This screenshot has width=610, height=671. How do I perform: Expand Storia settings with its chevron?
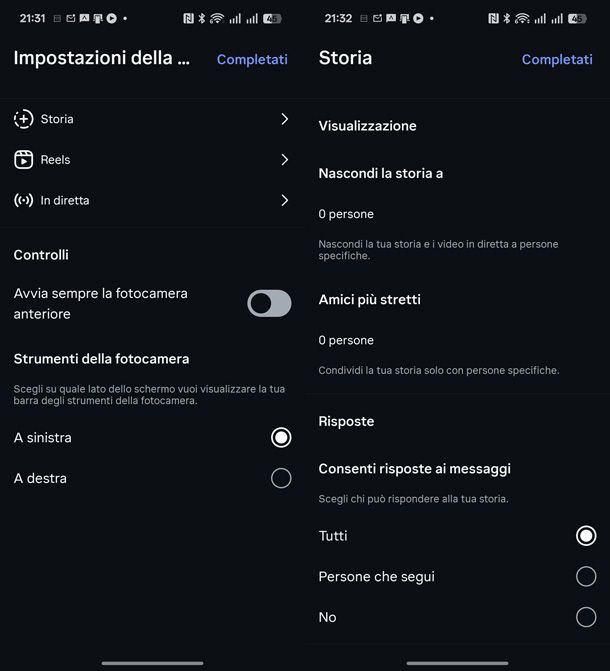point(284,119)
